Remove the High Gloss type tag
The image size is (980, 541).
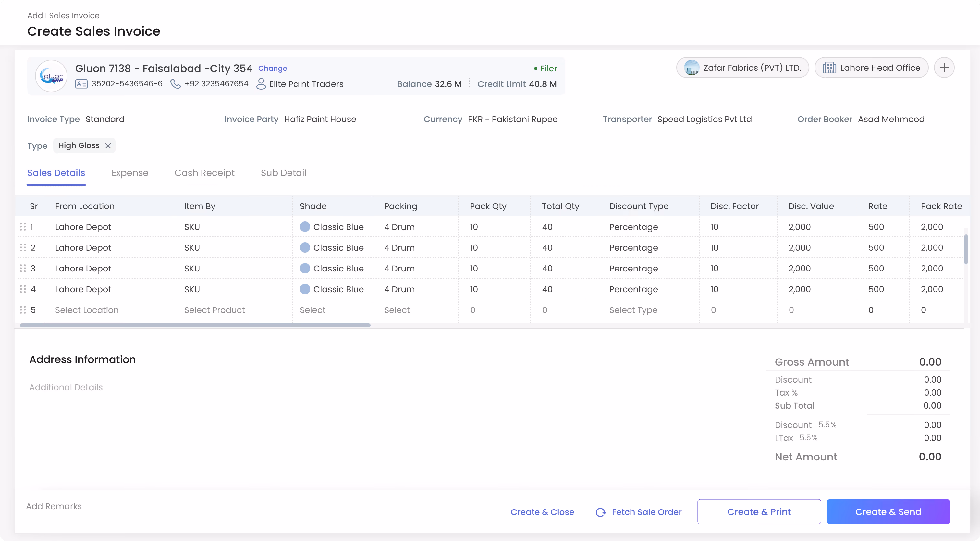(108, 146)
